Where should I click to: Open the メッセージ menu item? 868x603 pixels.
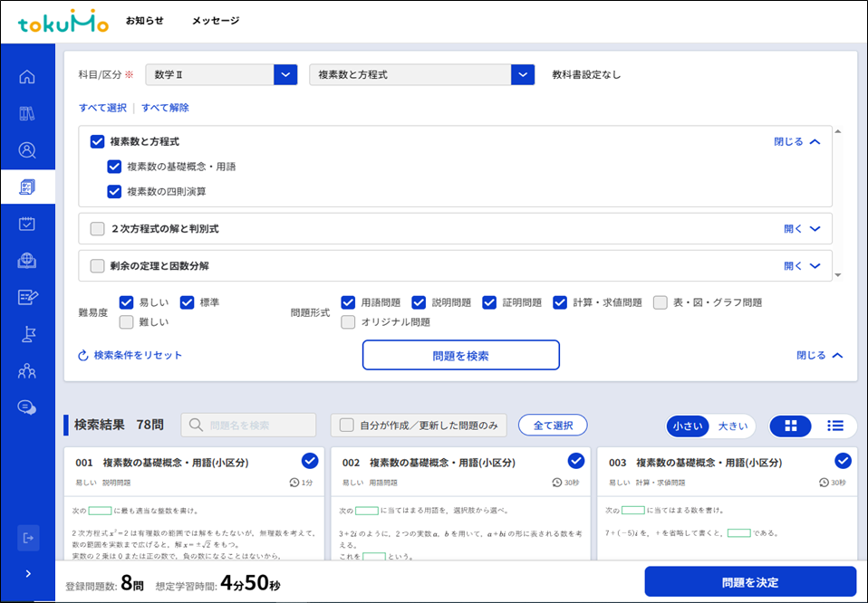(216, 21)
